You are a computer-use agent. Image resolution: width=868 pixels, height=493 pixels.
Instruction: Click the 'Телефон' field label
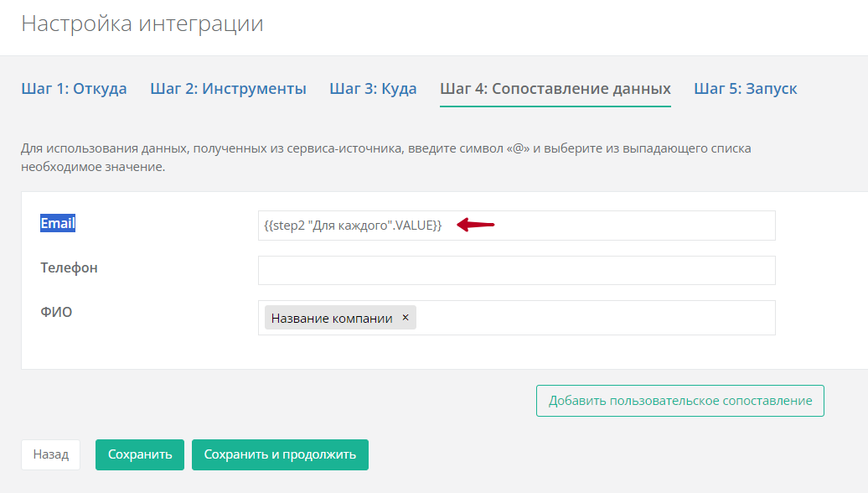(x=69, y=268)
